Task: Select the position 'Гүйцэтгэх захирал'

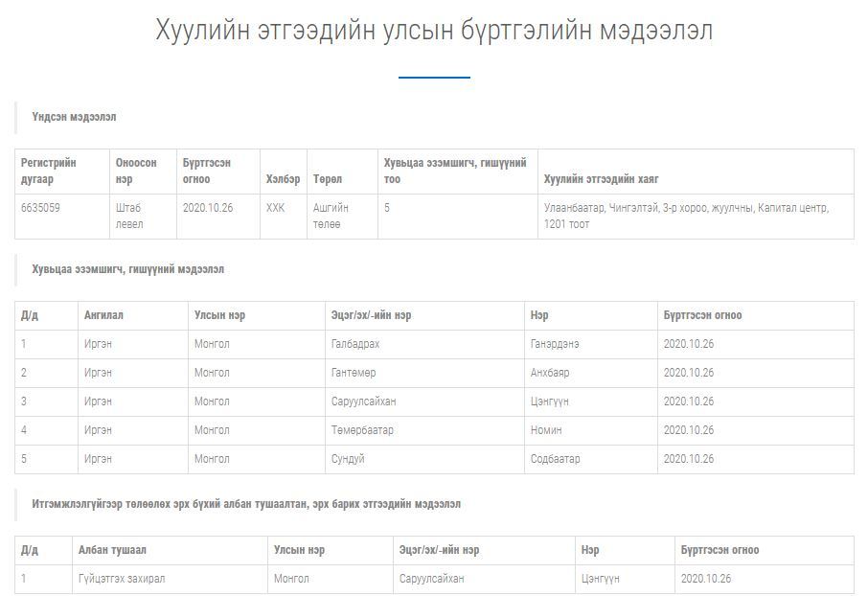Action: tap(122, 579)
